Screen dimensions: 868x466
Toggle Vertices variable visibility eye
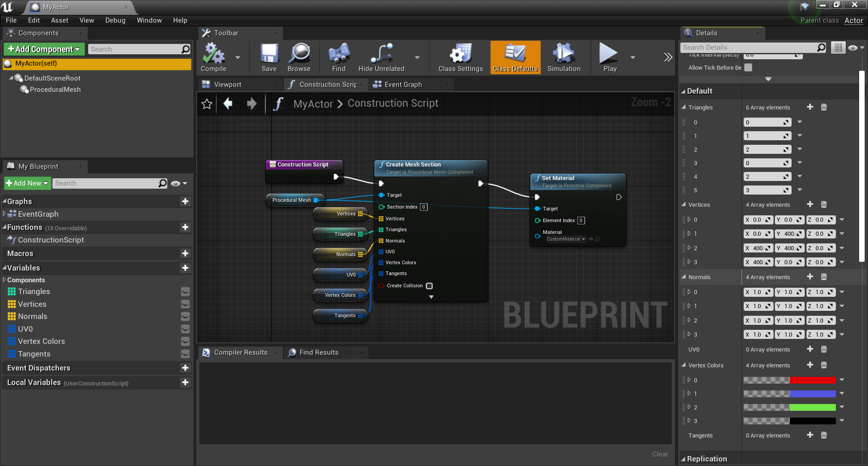coord(185,304)
